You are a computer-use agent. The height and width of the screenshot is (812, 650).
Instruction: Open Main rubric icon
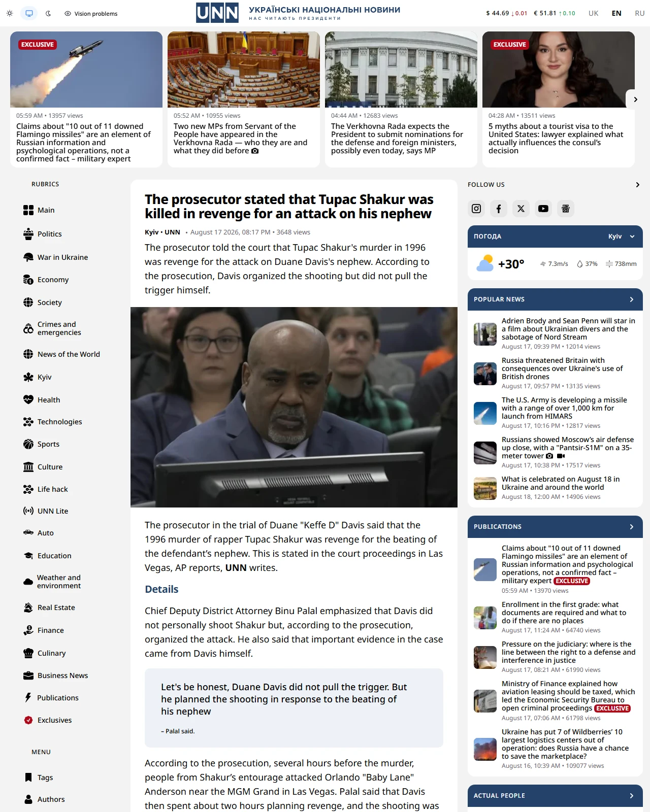(28, 210)
